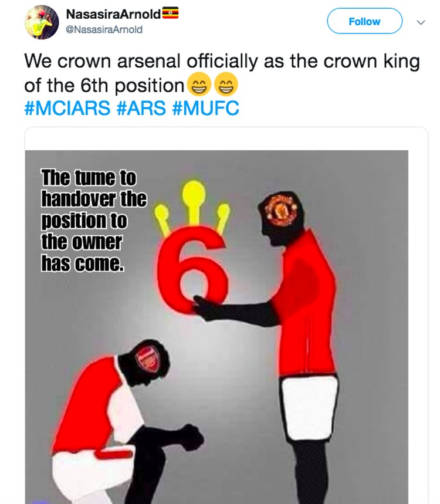440x504 pixels.
Task: Click the yellow crown in the meme
Action: 192,207
